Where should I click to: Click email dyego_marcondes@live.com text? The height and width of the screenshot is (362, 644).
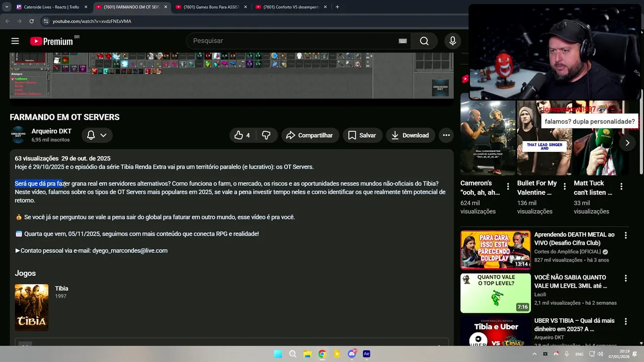pyautogui.click(x=130, y=250)
